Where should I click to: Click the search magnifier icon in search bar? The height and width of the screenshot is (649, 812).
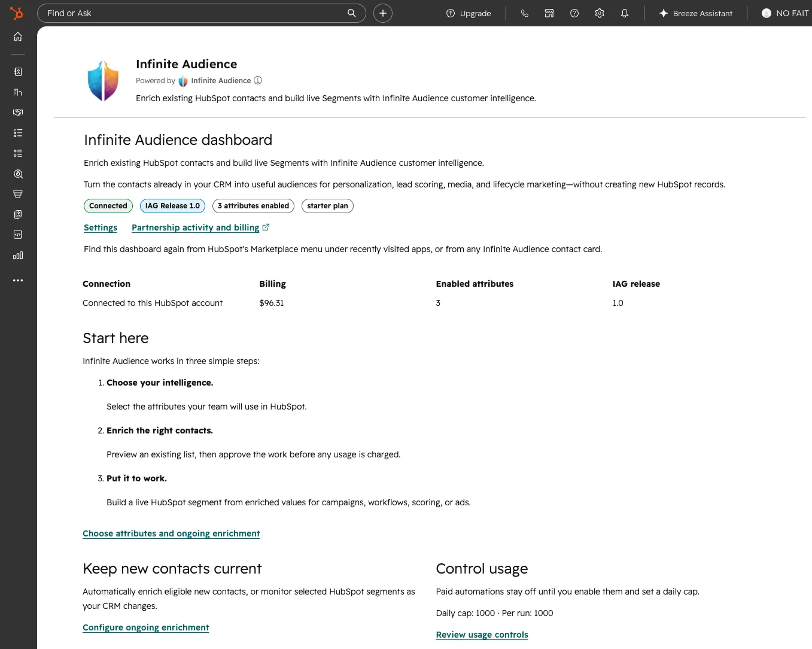click(352, 13)
